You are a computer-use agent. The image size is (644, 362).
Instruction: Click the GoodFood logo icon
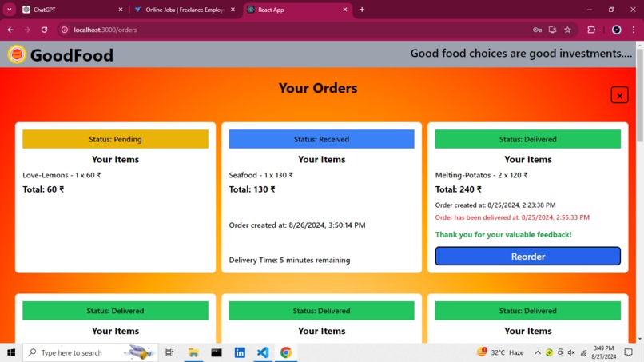point(17,54)
